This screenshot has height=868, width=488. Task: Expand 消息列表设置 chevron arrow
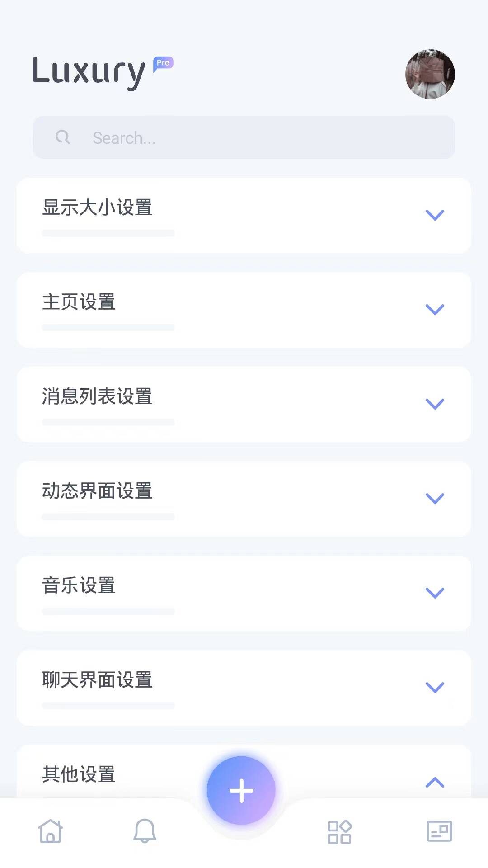coord(435,404)
